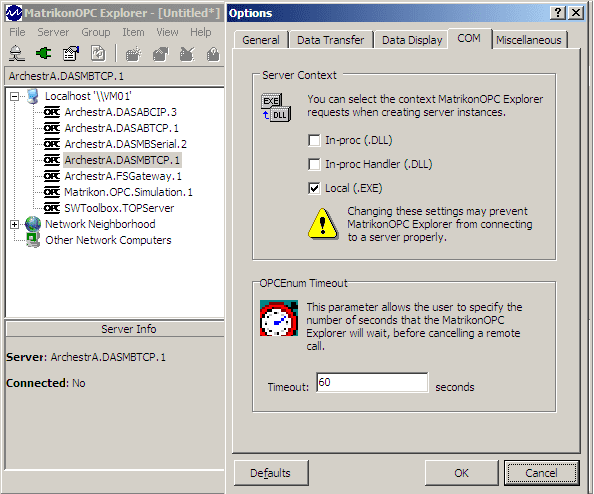594x494 pixels.
Task: Collapse the Localhost '\\VM01' tree node
Action: click(x=14, y=96)
